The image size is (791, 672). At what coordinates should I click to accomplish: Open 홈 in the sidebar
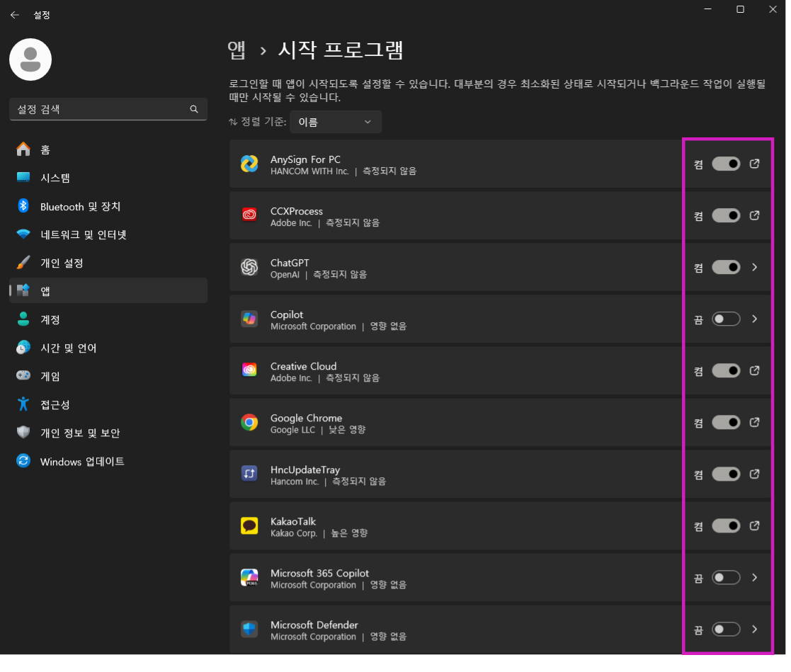(108, 150)
